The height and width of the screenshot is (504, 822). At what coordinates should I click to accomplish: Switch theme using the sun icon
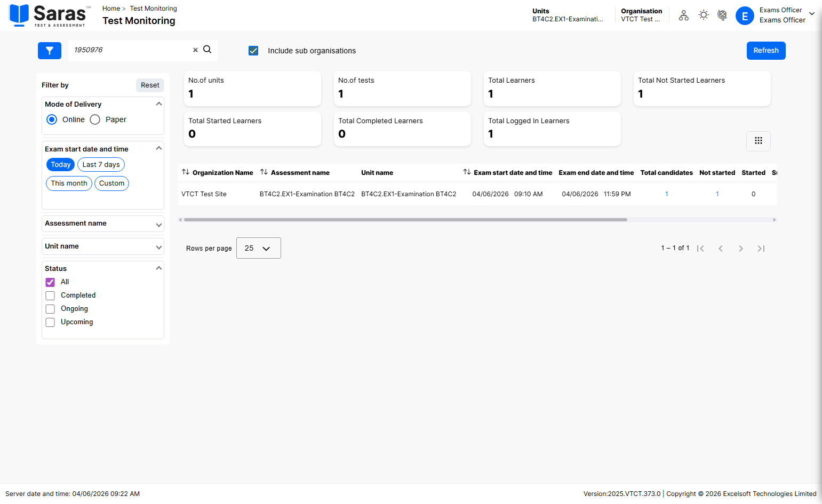(x=704, y=15)
